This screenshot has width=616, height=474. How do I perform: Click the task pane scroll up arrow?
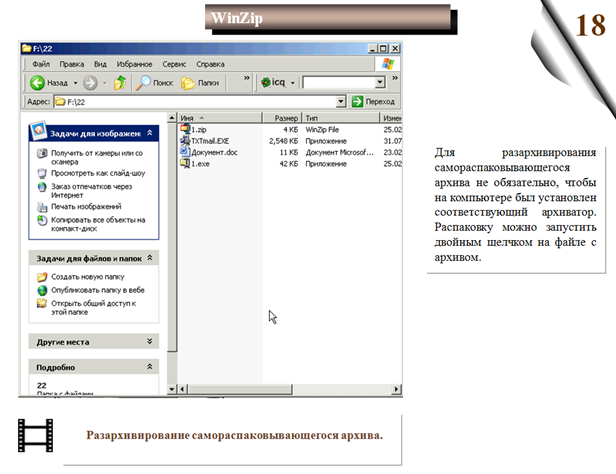(x=172, y=118)
